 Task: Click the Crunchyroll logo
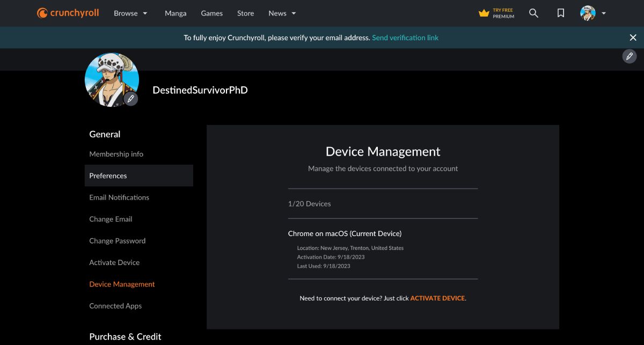tap(68, 13)
